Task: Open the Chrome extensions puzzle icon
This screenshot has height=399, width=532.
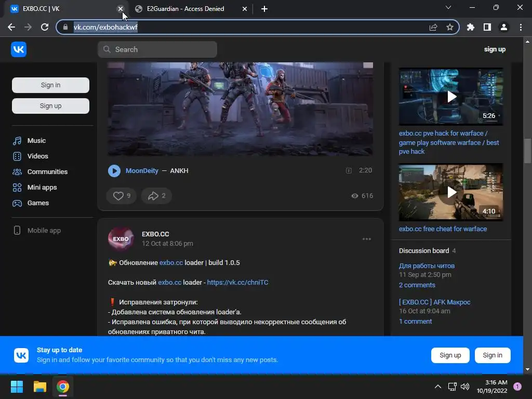Action: pyautogui.click(x=471, y=27)
